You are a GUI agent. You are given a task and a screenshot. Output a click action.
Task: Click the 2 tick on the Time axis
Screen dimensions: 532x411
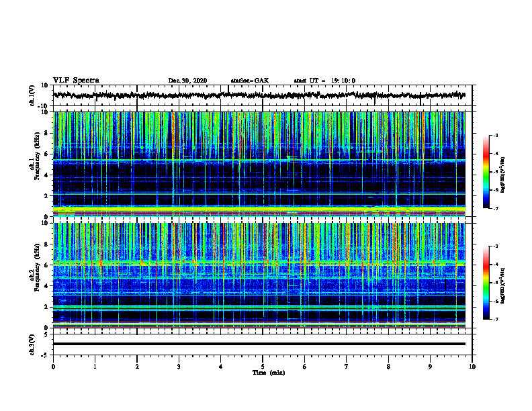(x=137, y=367)
